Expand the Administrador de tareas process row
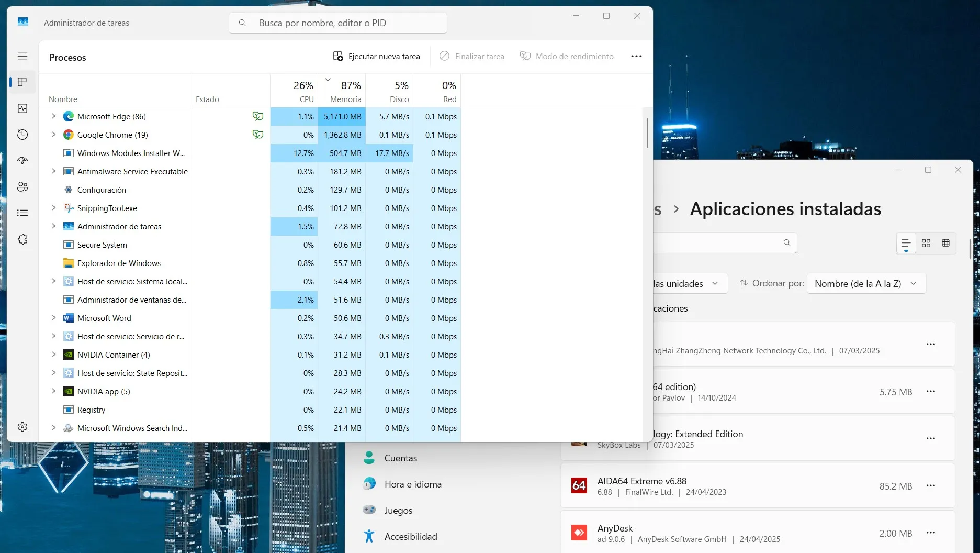Screen dimensions: 980x553 (53, 226)
